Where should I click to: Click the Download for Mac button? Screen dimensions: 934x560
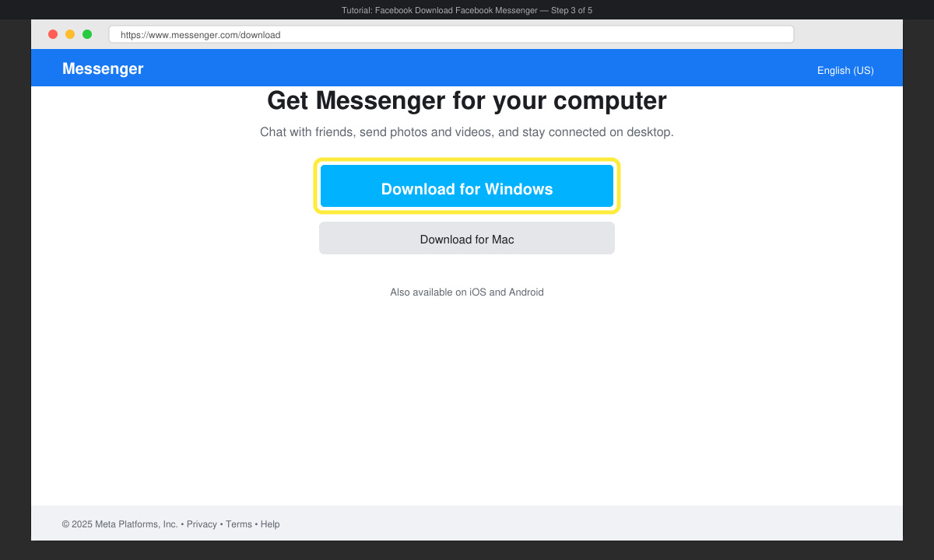(467, 238)
